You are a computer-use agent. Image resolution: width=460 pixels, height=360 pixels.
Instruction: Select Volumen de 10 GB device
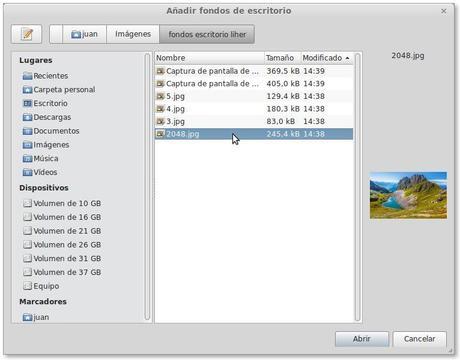pos(62,203)
